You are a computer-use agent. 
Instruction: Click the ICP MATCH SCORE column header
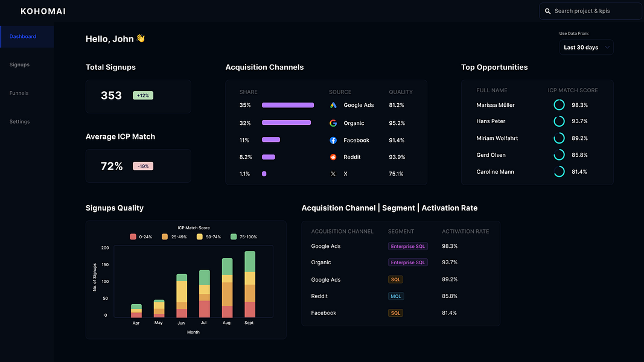573,91
